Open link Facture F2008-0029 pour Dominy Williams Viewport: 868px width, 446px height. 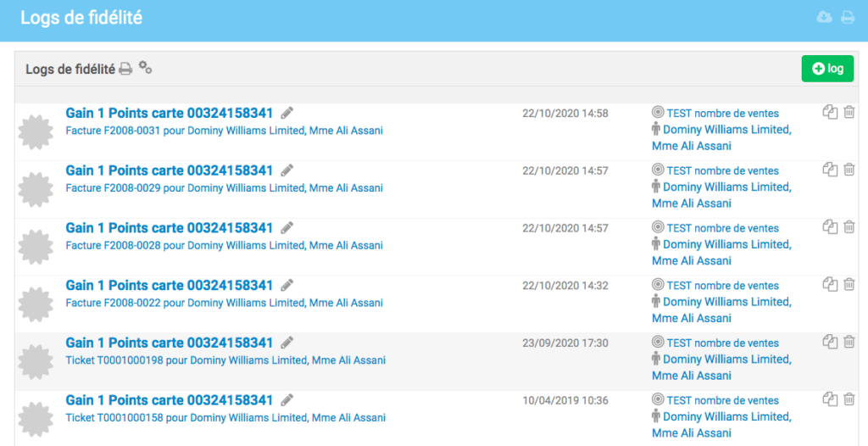[x=224, y=188]
